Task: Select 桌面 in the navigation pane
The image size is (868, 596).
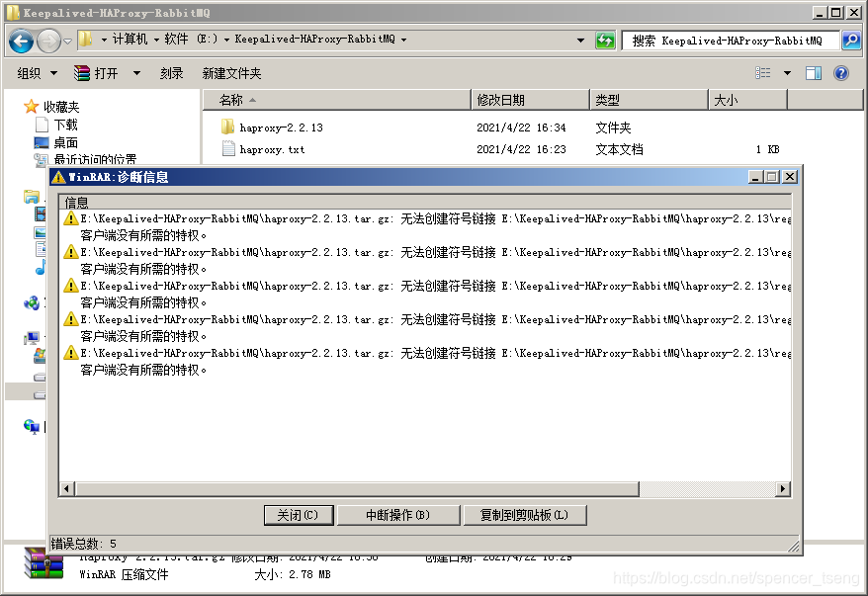Action: [x=65, y=142]
